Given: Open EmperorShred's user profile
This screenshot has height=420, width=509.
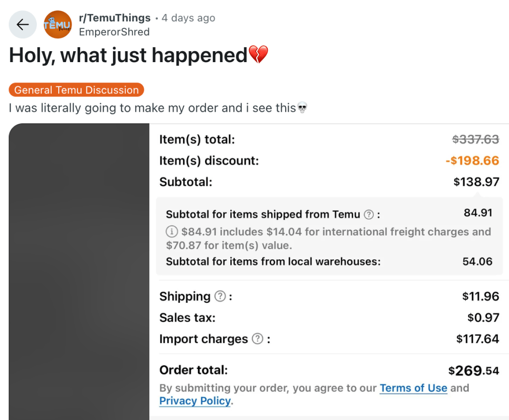Looking at the screenshot, I should 114,32.
